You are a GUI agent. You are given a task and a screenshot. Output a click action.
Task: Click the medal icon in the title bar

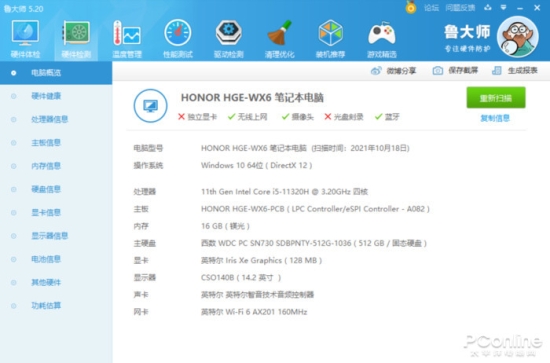(x=411, y=7)
